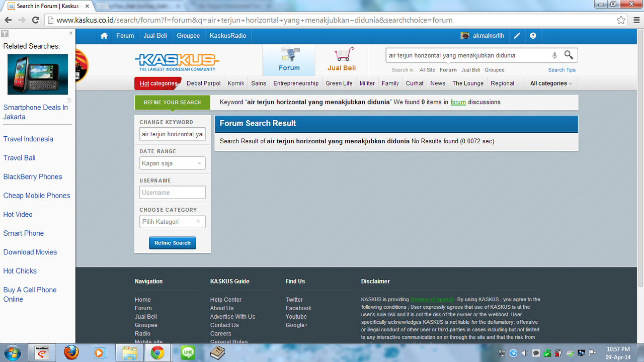
Task: Select All Site under Search in
Action: pos(427,70)
